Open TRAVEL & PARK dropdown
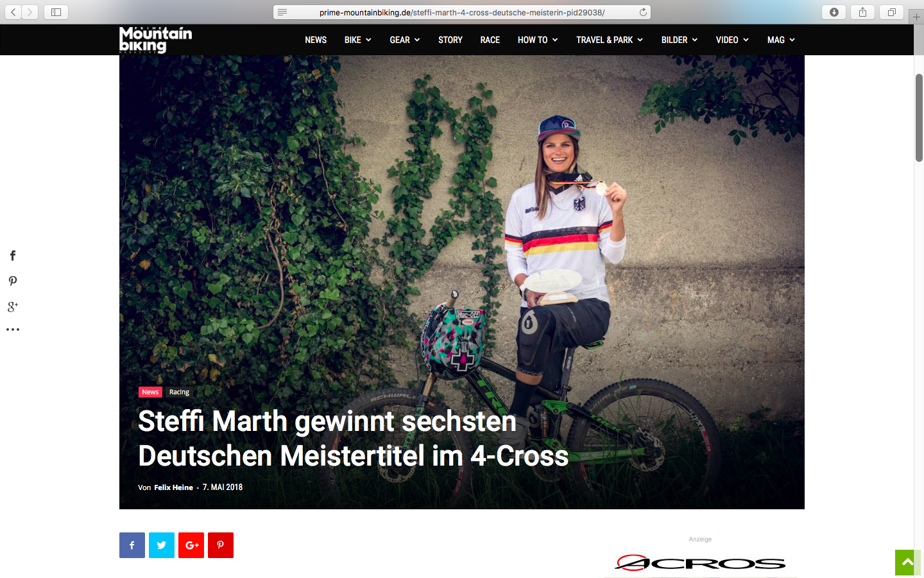The image size is (924, 578). click(x=610, y=40)
